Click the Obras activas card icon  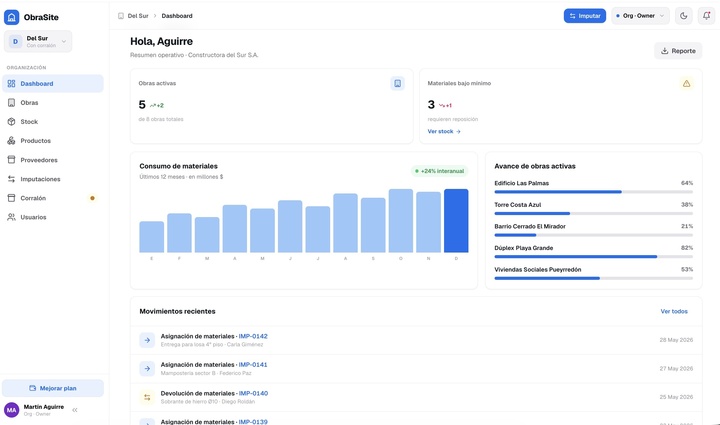398,84
